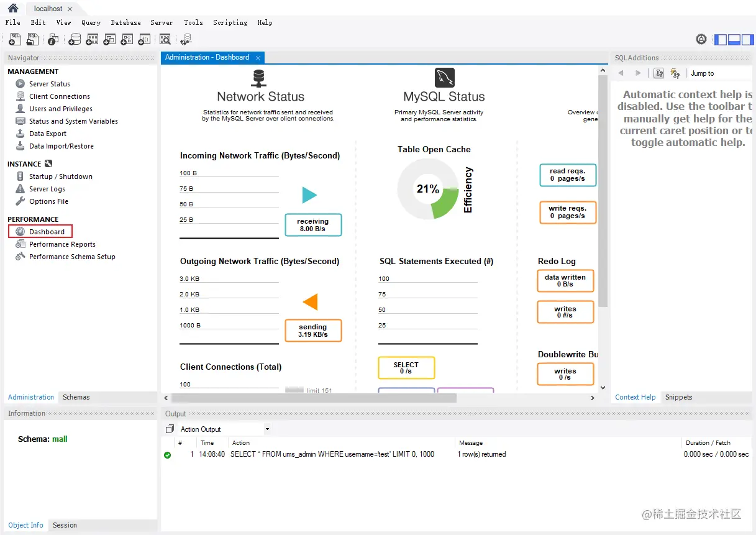Image resolution: width=756 pixels, height=535 pixels.
Task: Open Client Connections in Navigator
Action: pos(60,96)
